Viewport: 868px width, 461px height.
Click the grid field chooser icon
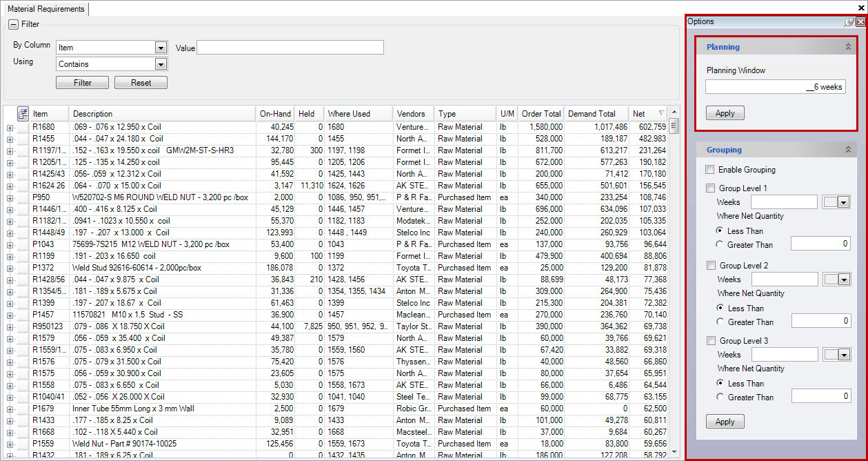pos(23,114)
